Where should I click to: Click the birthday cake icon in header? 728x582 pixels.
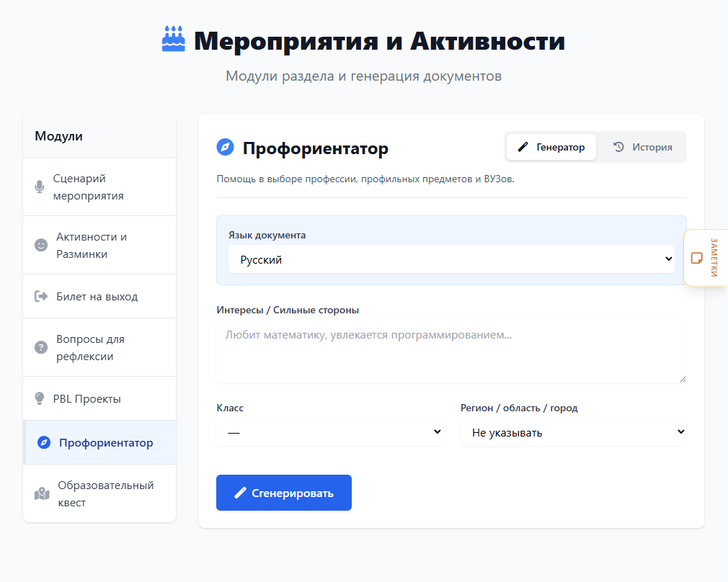tap(174, 39)
